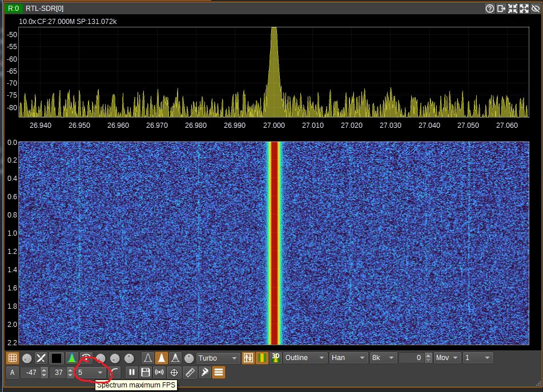The width and height of the screenshot is (543, 392).
Task: Open the Turbo colormap dropdown
Action: coord(218,358)
